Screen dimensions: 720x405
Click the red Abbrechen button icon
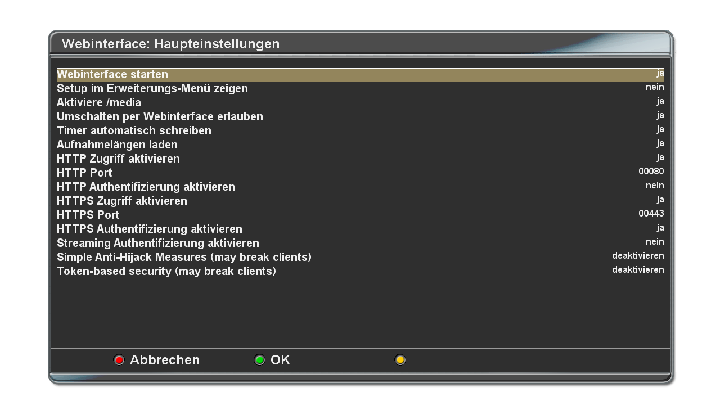[119, 360]
